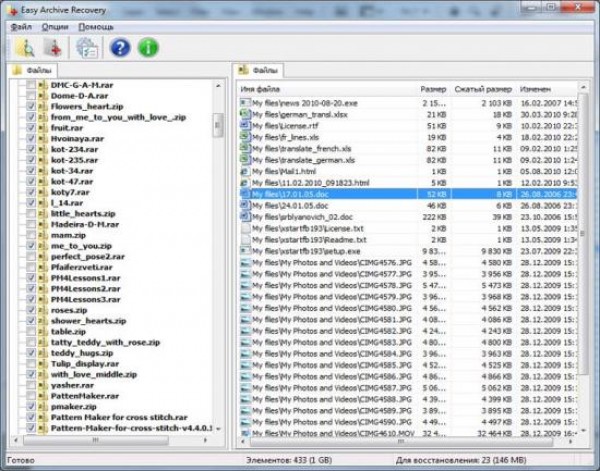600x471 pixels.
Task: Click the green info icon
Action: click(148, 48)
